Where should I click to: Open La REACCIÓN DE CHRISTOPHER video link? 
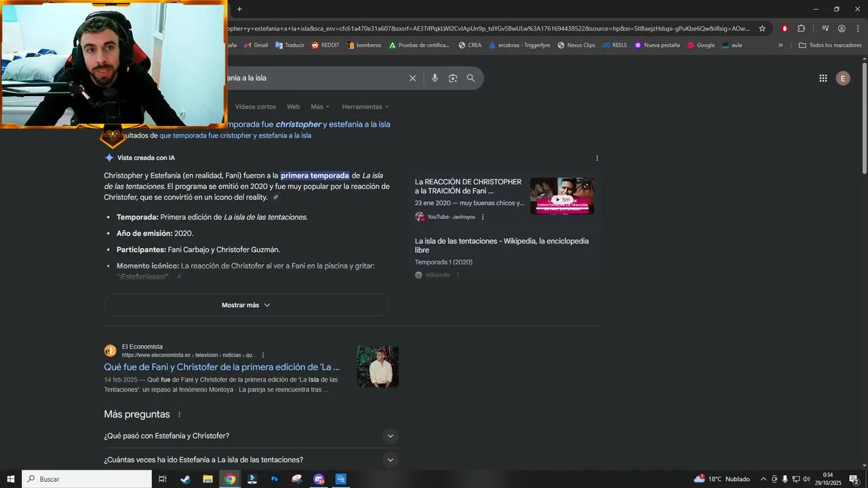coord(468,186)
